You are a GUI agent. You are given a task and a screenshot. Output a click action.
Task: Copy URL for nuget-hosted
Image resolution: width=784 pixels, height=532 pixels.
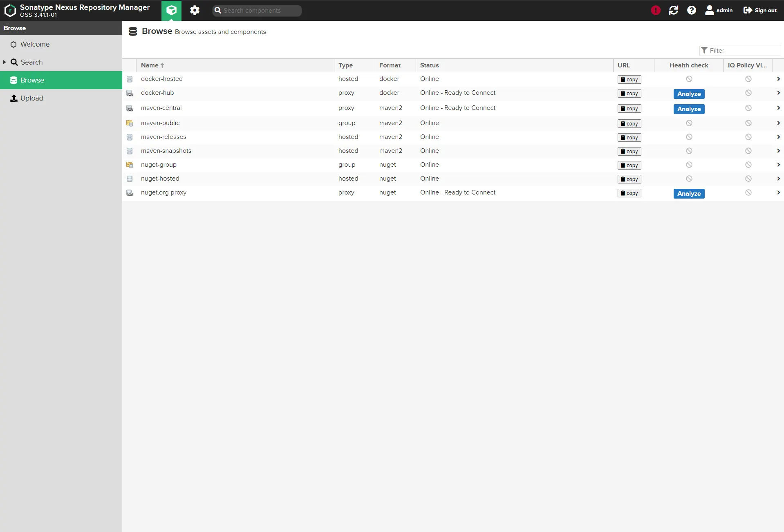629,179
